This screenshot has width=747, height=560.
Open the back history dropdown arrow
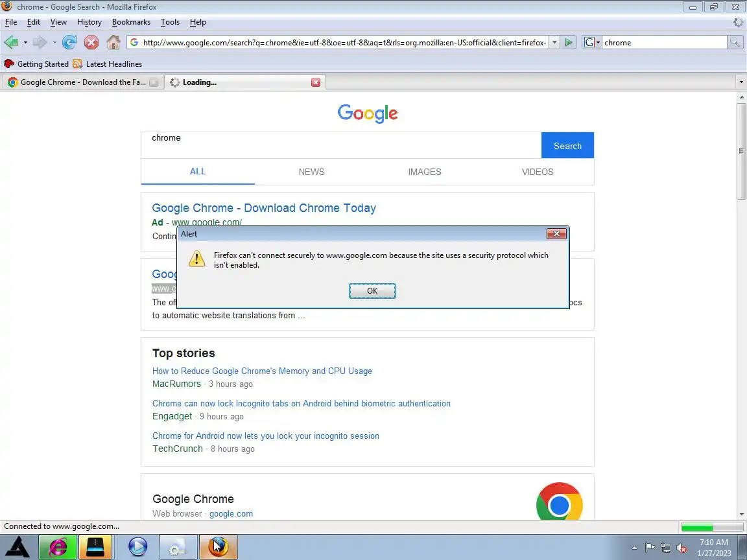click(x=25, y=42)
